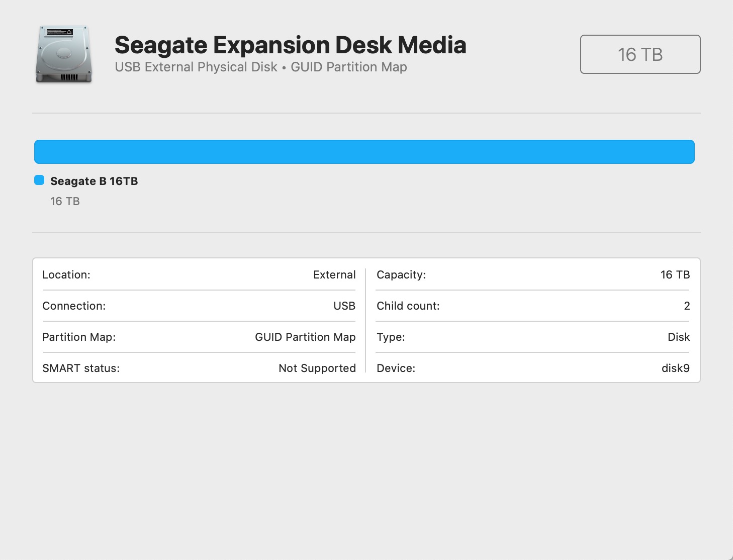Viewport: 733px width, 560px height.
Task: Click the hard drive icon
Action: coord(64,54)
